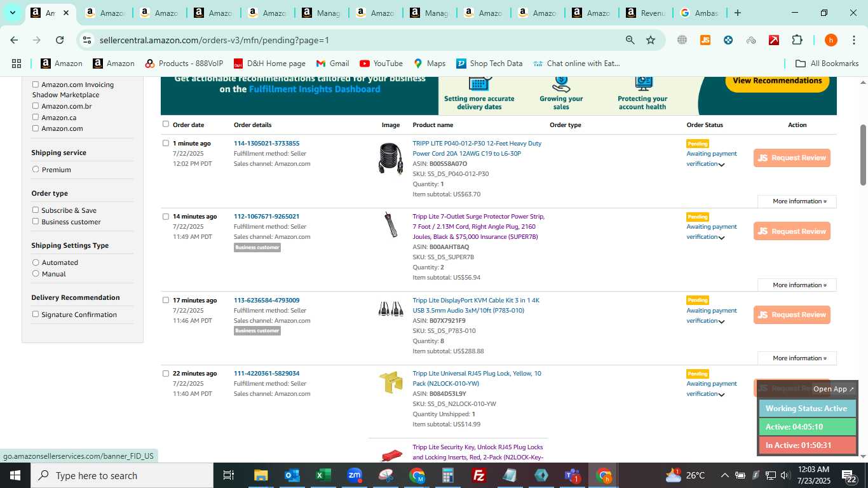Expand Awaiting payment verification for KVM cable order
This screenshot has height=488, width=868.
(721, 322)
